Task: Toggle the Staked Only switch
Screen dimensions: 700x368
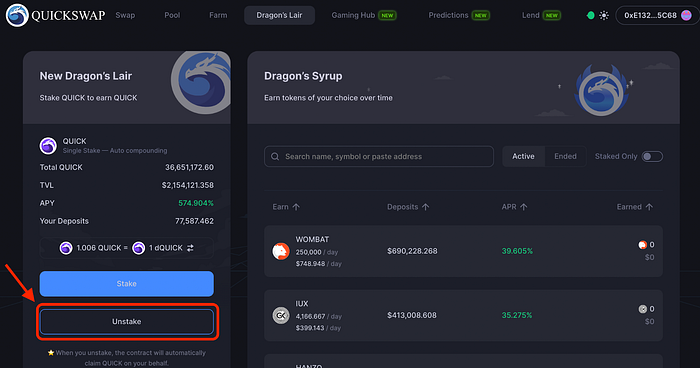Action: click(652, 156)
